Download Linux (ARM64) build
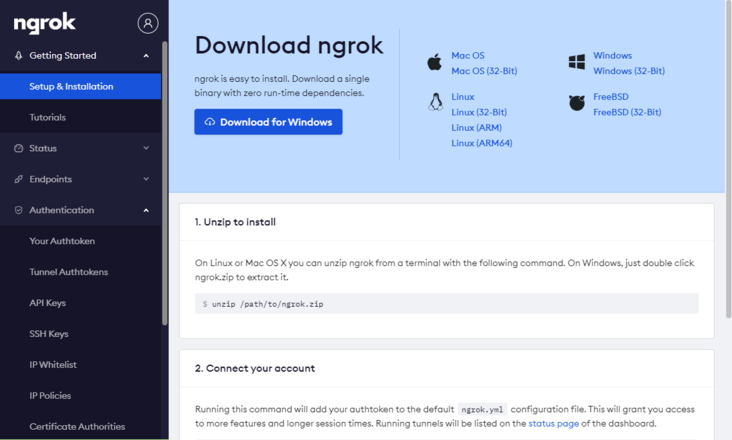 [481, 143]
